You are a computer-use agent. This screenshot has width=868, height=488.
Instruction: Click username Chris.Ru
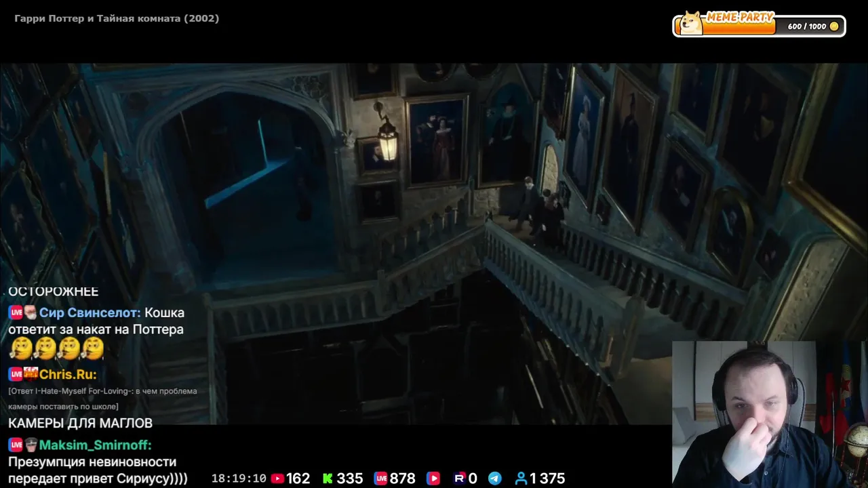[68, 374]
